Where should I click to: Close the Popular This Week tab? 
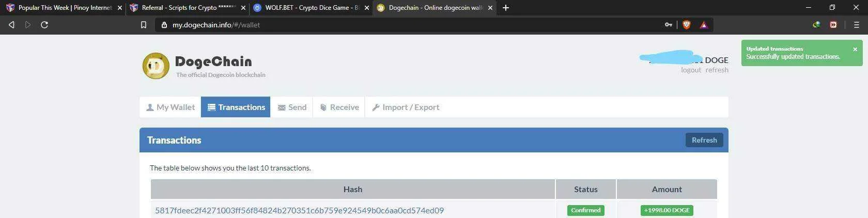[x=120, y=8]
